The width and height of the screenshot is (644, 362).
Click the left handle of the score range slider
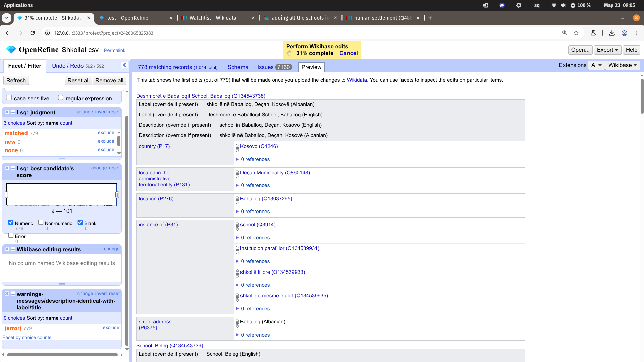[x=6, y=195]
